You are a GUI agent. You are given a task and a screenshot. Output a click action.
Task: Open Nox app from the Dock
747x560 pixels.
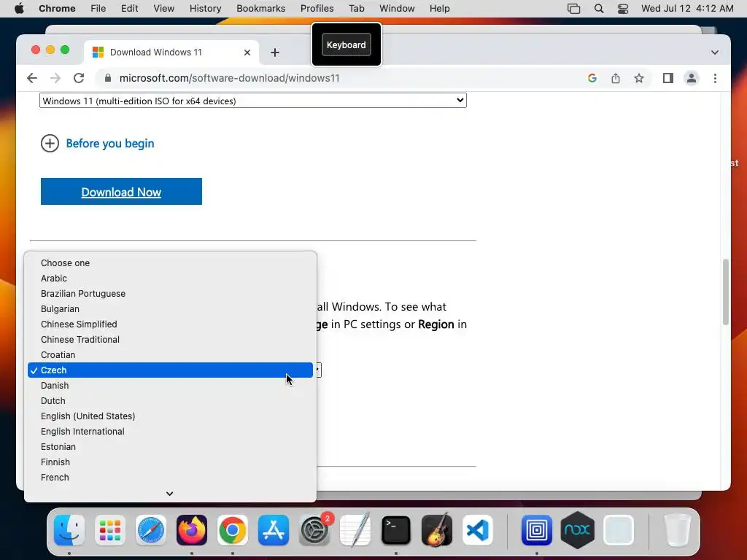coord(578,530)
